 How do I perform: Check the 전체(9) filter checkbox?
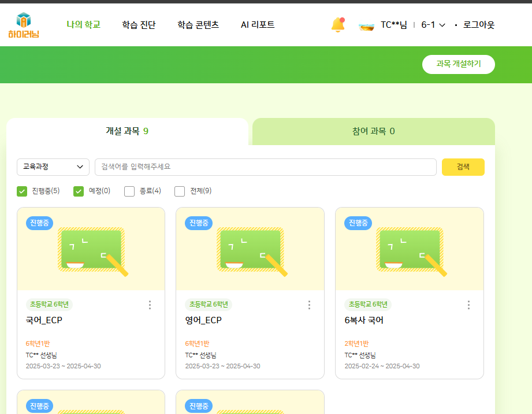pos(180,191)
